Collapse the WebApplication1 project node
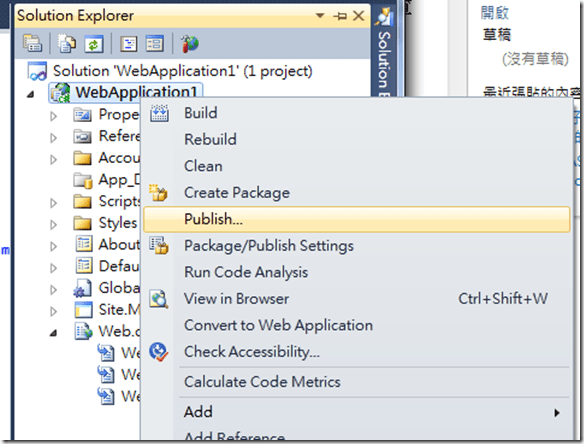584x444 pixels. 31,94
